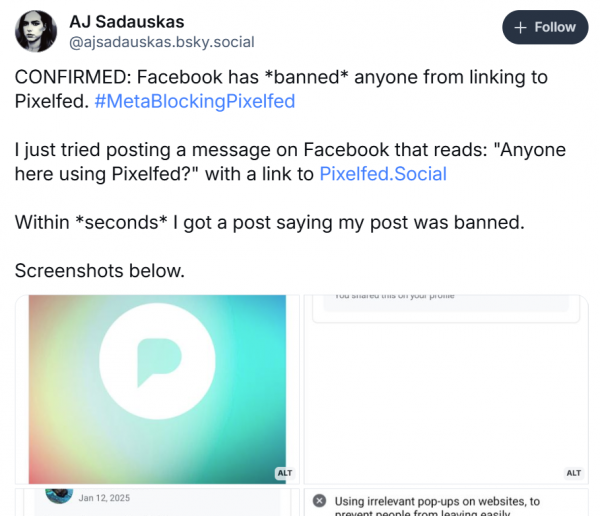Click the AJ Sadauskas display name

click(x=126, y=21)
